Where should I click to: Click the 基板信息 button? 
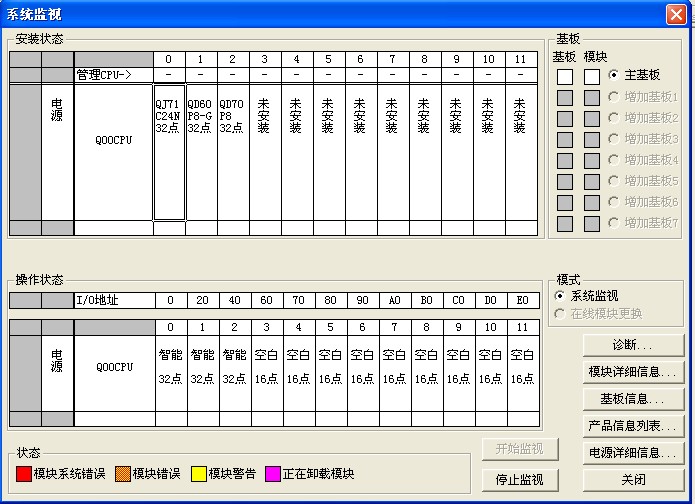pos(634,399)
